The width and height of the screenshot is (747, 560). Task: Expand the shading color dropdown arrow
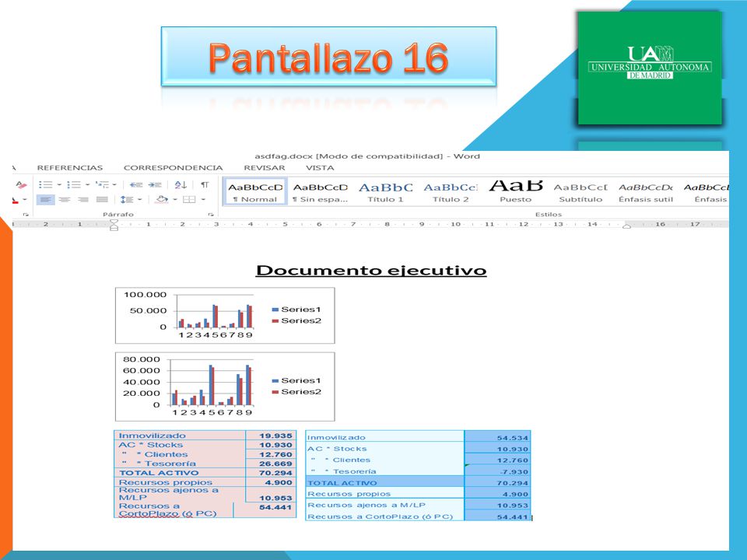[x=175, y=200]
